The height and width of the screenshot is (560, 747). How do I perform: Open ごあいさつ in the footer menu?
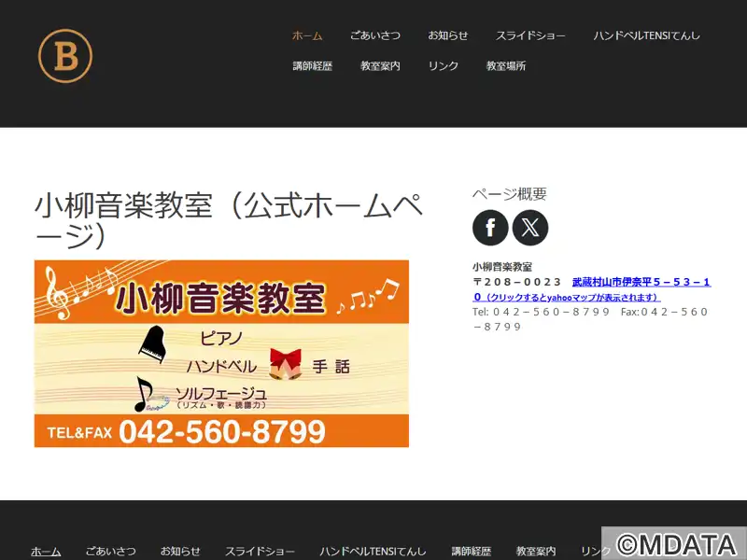click(x=110, y=551)
